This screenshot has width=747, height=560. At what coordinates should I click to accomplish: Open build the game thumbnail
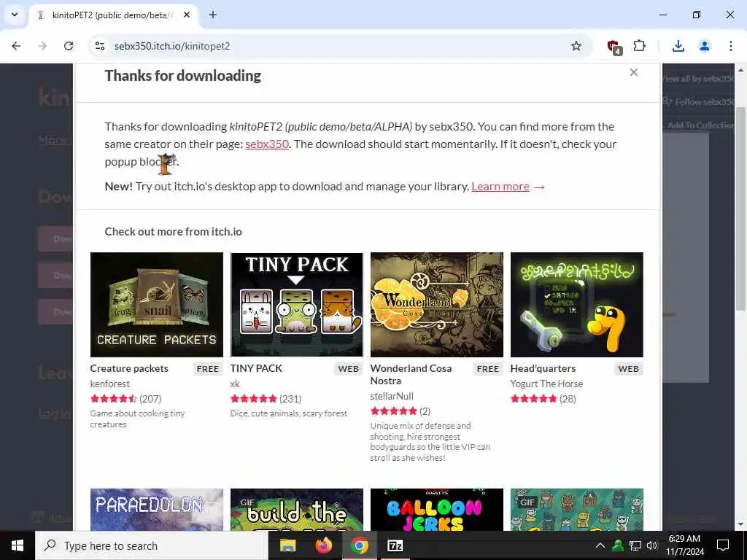tap(297, 509)
